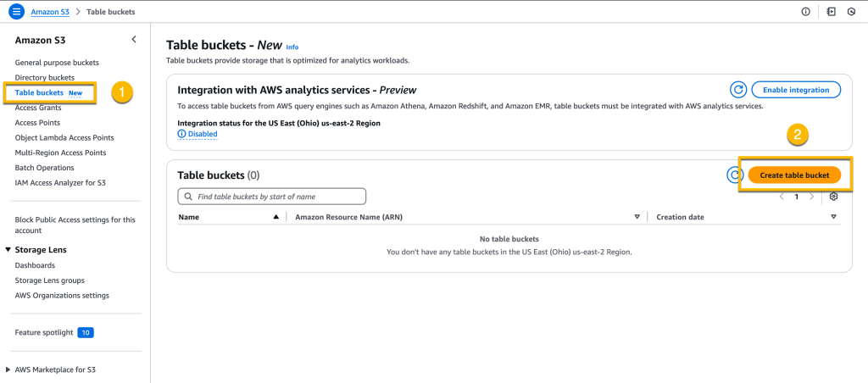This screenshot has height=383, width=868.
Task: Click the No table buckets message
Action: 509,239
